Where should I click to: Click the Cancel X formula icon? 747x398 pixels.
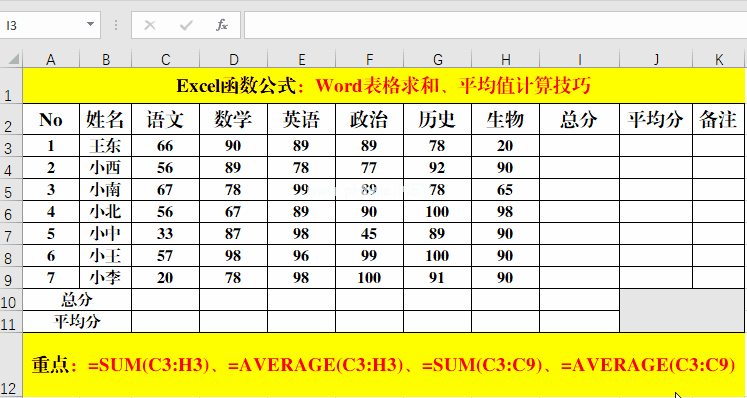click(x=150, y=25)
